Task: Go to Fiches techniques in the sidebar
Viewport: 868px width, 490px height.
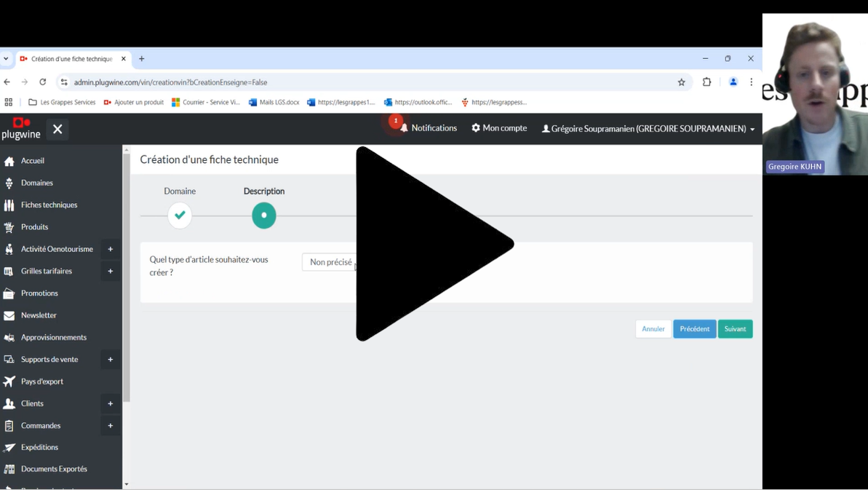Action: pos(49,205)
